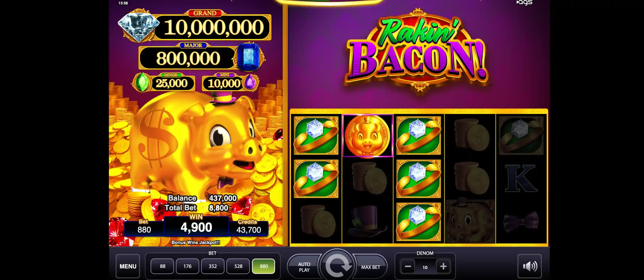
Task: Select the 176 bet option
Action: pyautogui.click(x=187, y=266)
